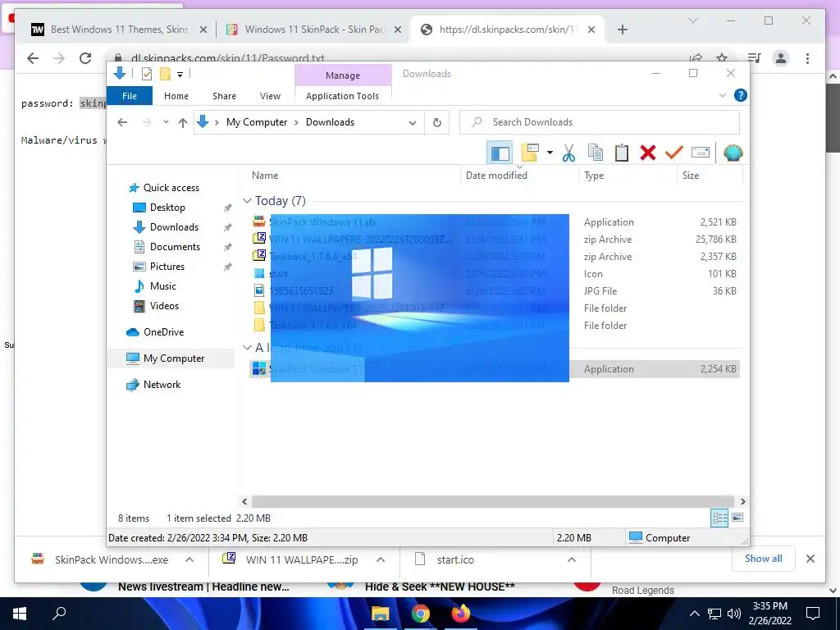Click Show all downloads in Chrome
Screen dimensions: 840x630
tap(763, 559)
